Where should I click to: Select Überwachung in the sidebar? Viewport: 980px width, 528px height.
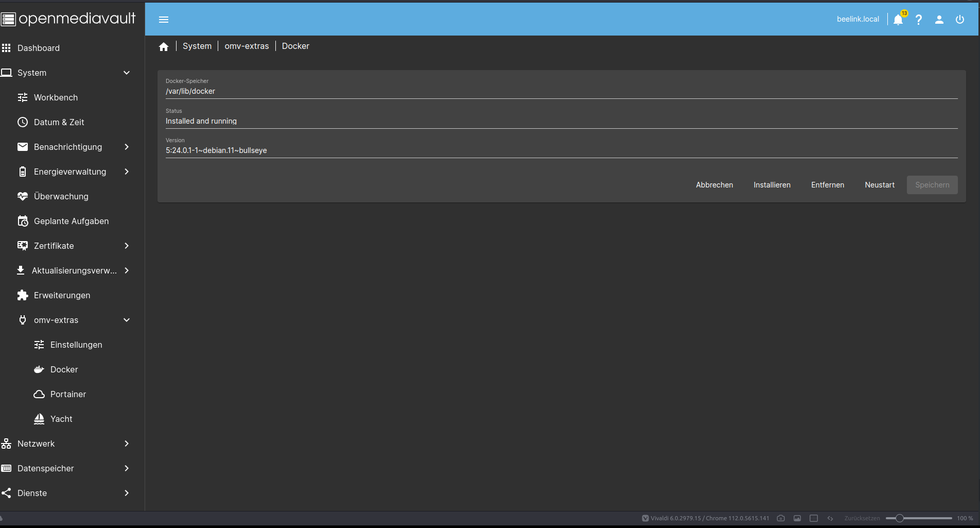[x=72, y=196]
